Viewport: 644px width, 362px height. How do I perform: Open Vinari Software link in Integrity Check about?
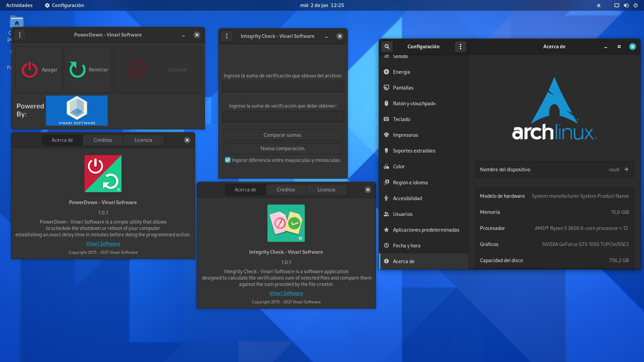point(286,293)
